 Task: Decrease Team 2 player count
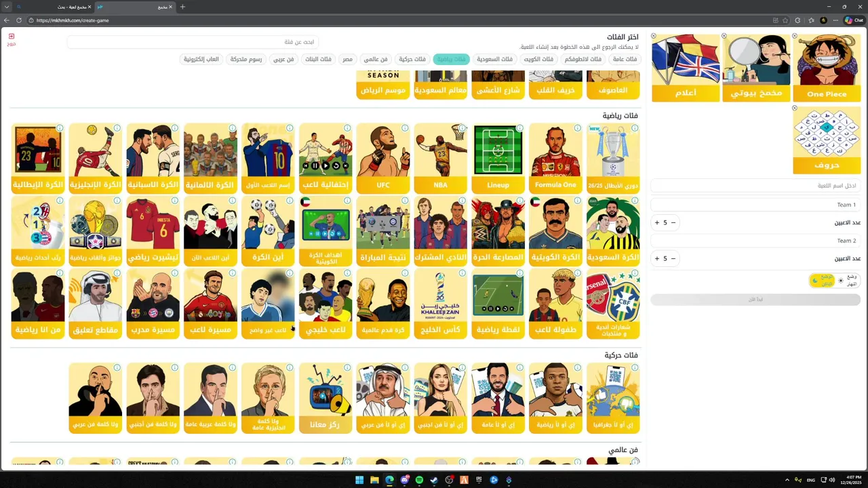tap(673, 258)
